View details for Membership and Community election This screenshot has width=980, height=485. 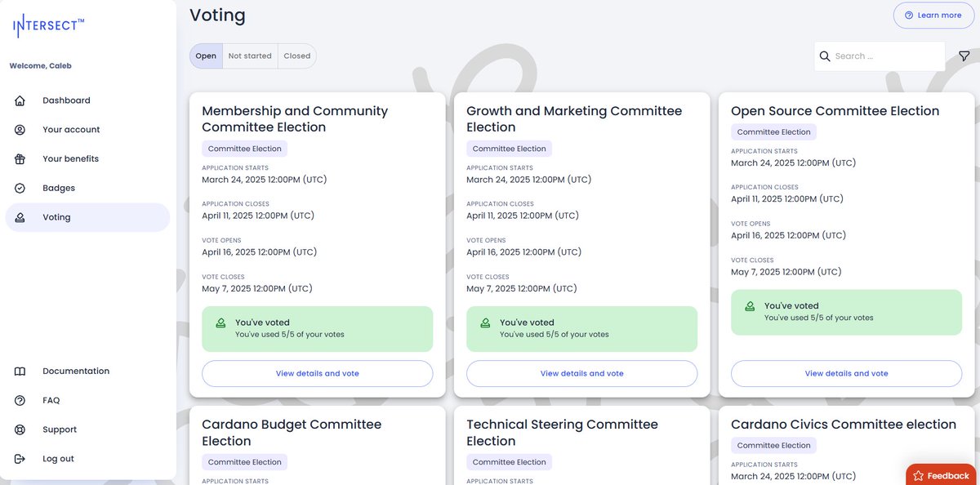[317, 374]
